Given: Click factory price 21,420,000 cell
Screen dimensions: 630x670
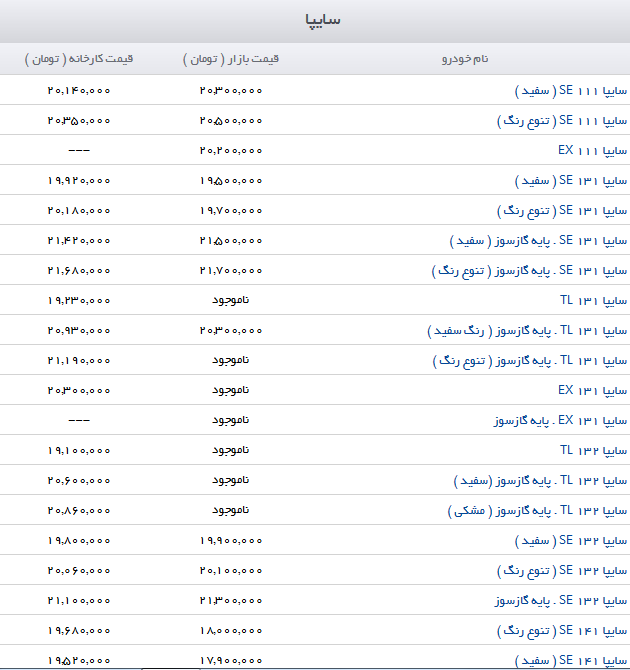Looking at the screenshot, I should point(79,241).
